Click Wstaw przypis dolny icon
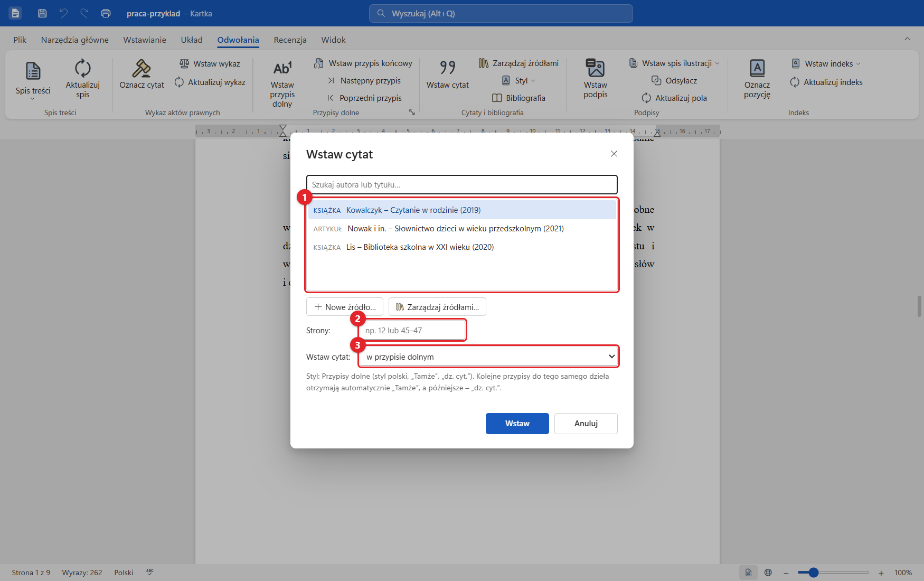 point(282,68)
